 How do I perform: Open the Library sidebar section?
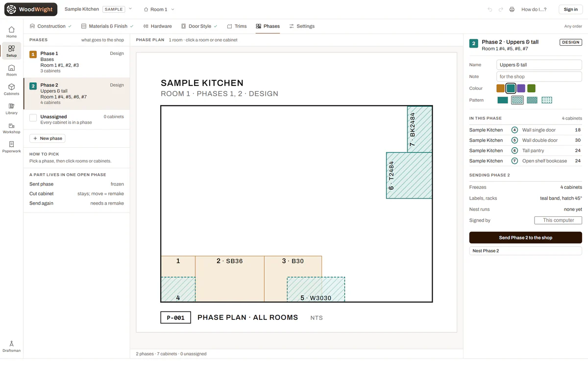pyautogui.click(x=11, y=108)
